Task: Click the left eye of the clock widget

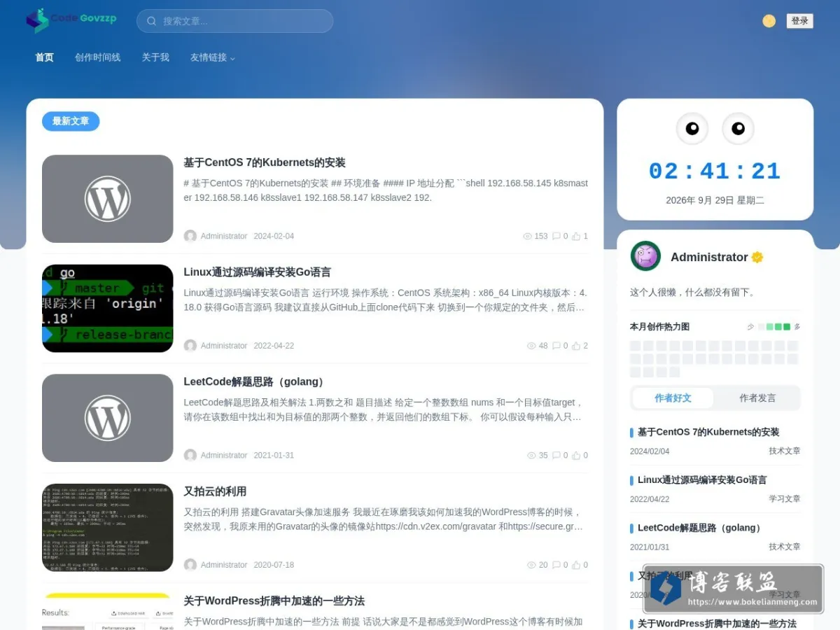Action: pyautogui.click(x=692, y=129)
